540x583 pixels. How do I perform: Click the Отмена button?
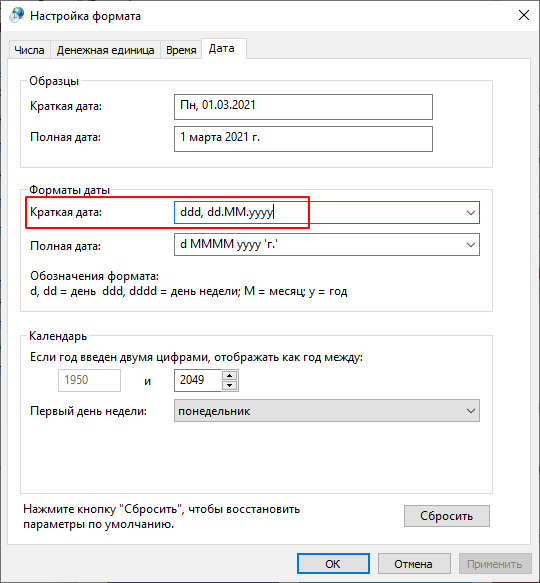(x=414, y=564)
